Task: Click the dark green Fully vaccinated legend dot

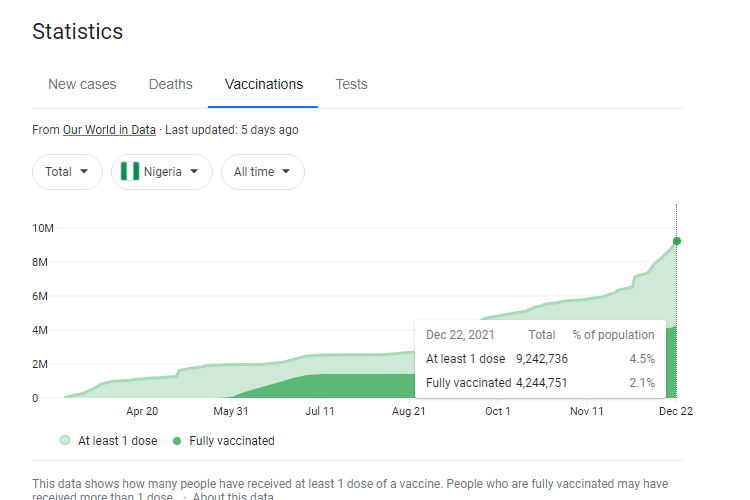Action: (177, 441)
